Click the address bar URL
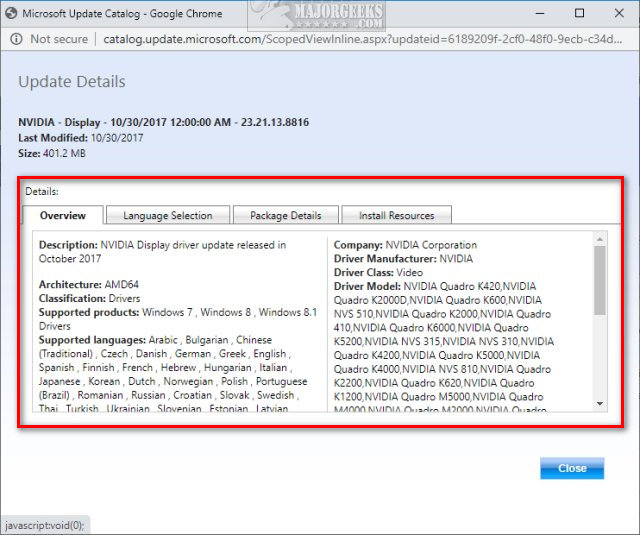640x535 pixels. tap(363, 39)
